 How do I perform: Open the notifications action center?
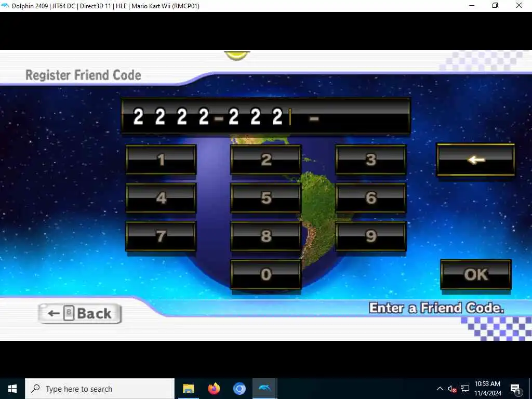click(x=515, y=389)
